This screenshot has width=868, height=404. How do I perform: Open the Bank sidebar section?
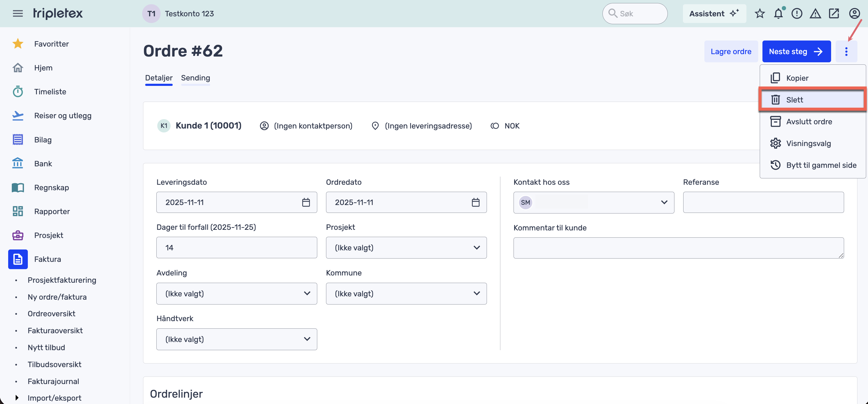[43, 163]
